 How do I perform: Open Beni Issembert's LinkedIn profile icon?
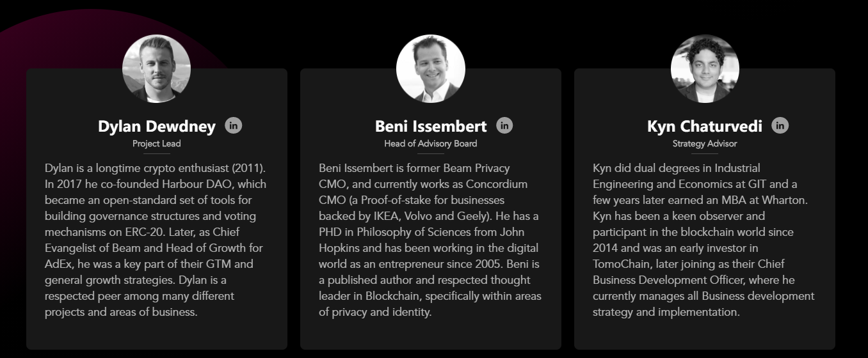(504, 125)
